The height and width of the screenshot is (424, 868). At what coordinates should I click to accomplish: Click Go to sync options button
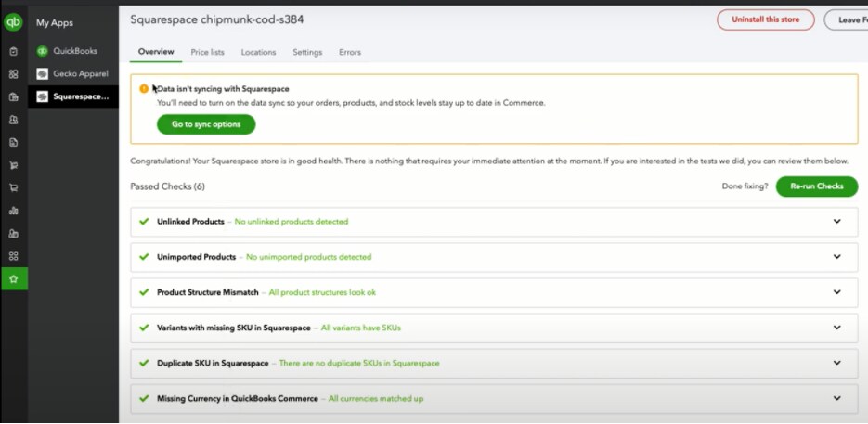point(206,124)
